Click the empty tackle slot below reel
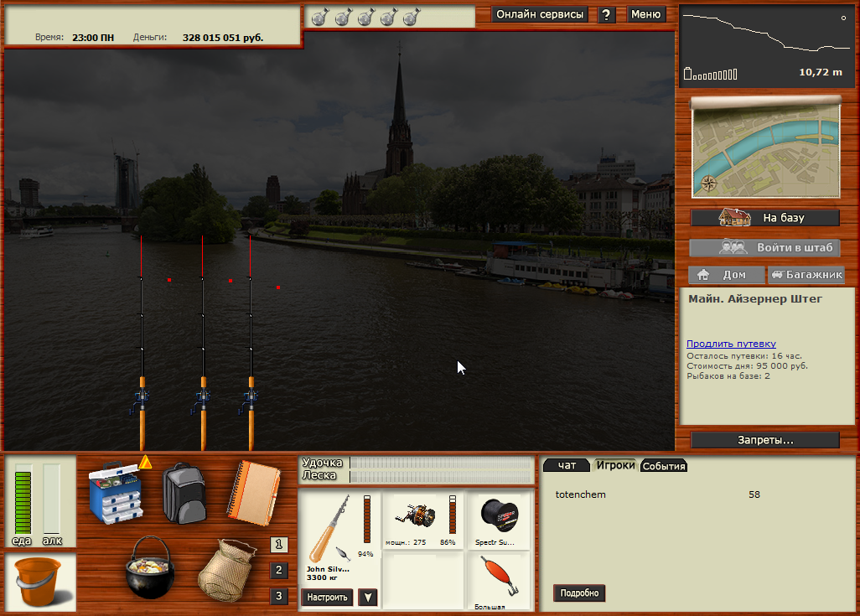Image resolution: width=860 pixels, height=616 pixels. pos(422,581)
